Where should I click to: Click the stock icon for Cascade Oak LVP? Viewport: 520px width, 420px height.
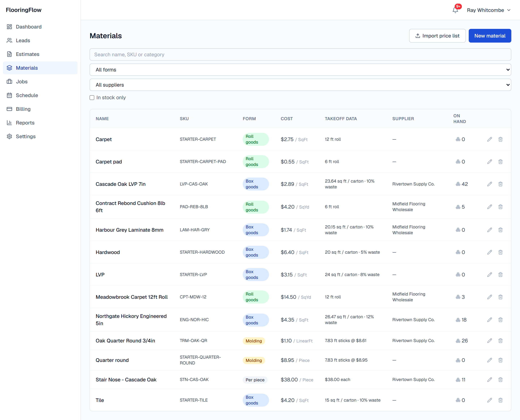tap(458, 184)
